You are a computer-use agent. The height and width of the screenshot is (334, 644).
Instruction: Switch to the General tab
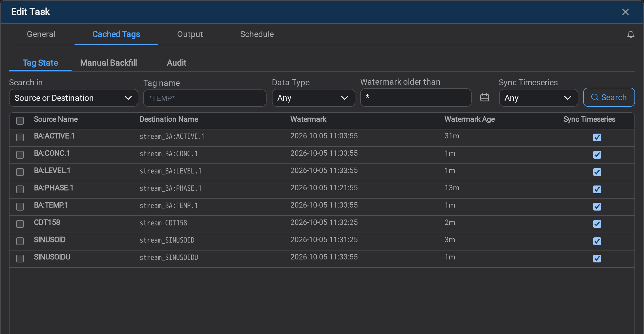pos(41,34)
